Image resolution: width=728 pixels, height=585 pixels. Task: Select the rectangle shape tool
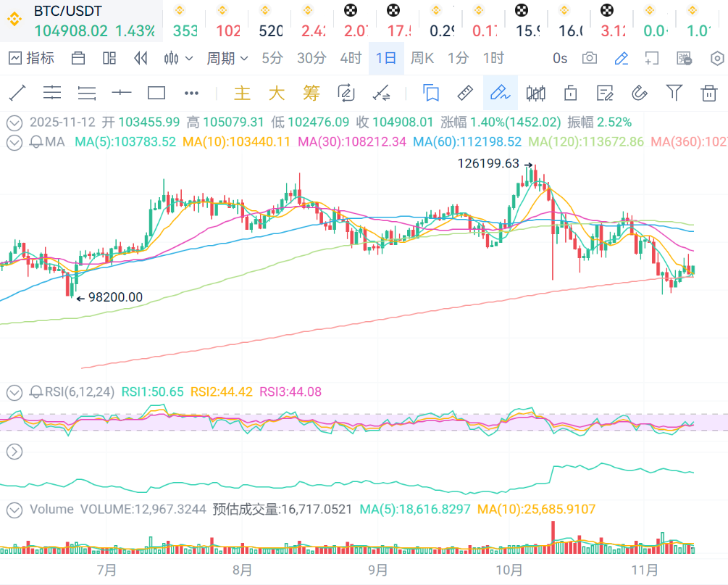pos(156,93)
